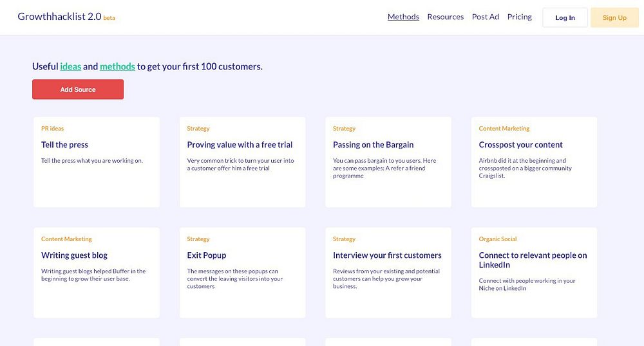The image size is (644, 346).
Task: View the Pricing page
Action: click(519, 17)
